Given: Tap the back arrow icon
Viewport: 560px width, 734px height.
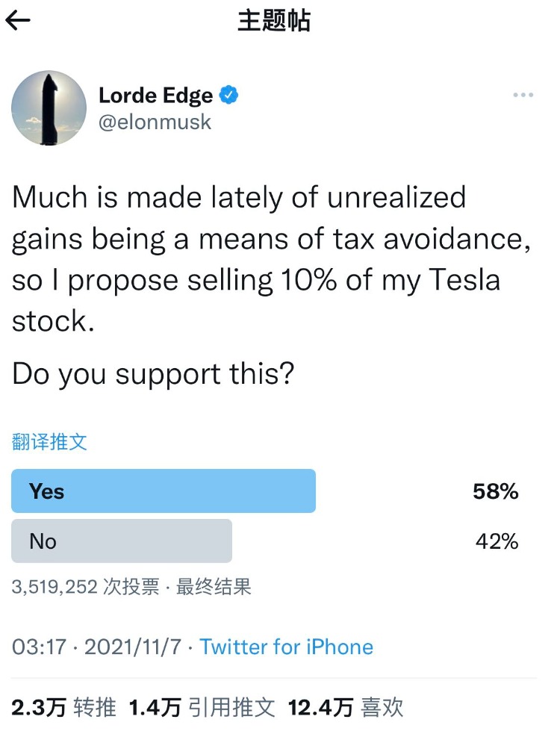Looking at the screenshot, I should coord(18,20).
